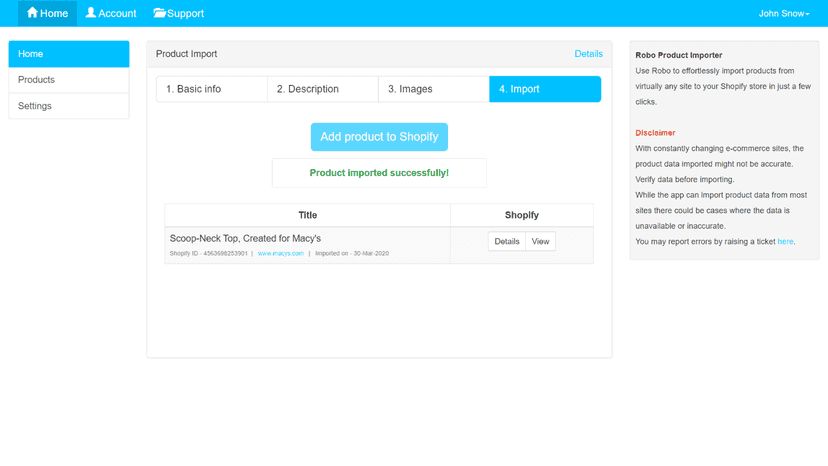Click the Shopify column header
828x466 pixels.
[522, 215]
